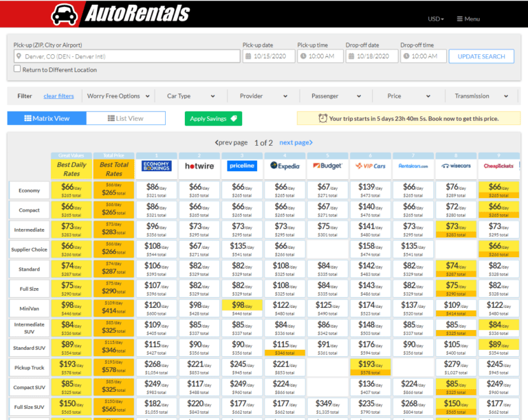Choose Hotwire Compact SUV $117/day rate
This screenshot has width=528, height=420.
[199, 387]
